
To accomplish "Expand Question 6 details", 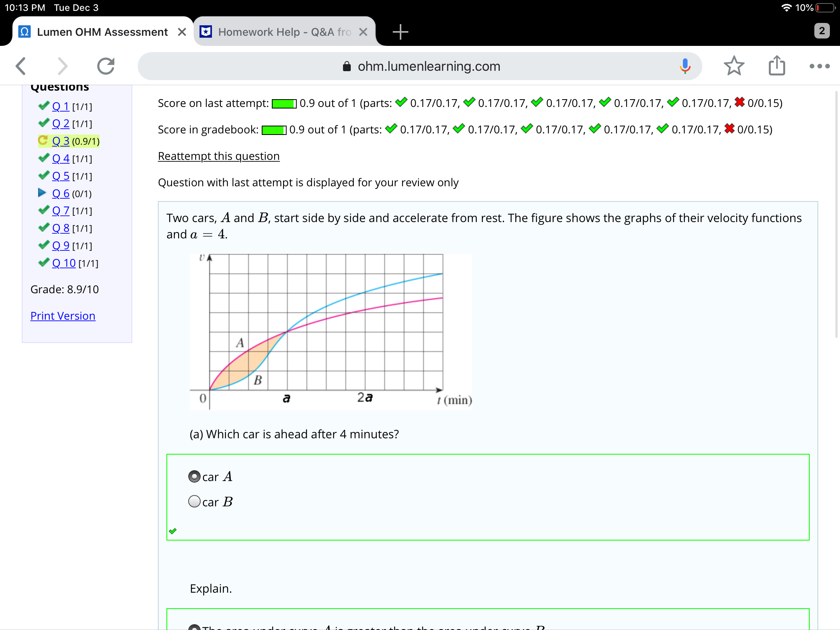I will click(x=61, y=193).
